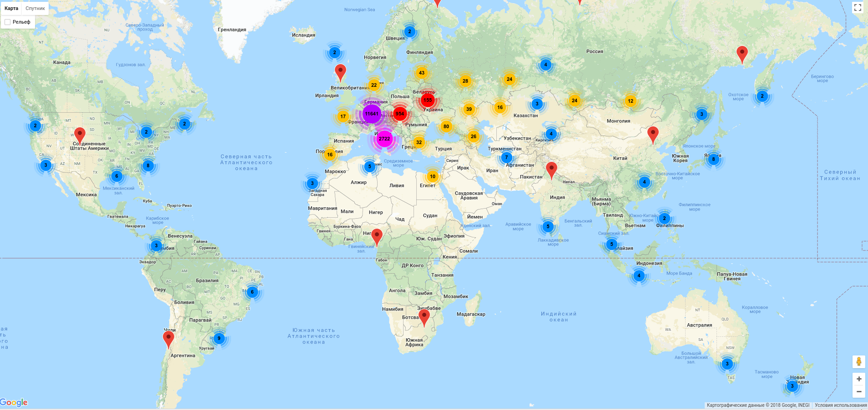The height and width of the screenshot is (410, 868).
Task: Zoom in with the plus button
Action: (x=859, y=379)
